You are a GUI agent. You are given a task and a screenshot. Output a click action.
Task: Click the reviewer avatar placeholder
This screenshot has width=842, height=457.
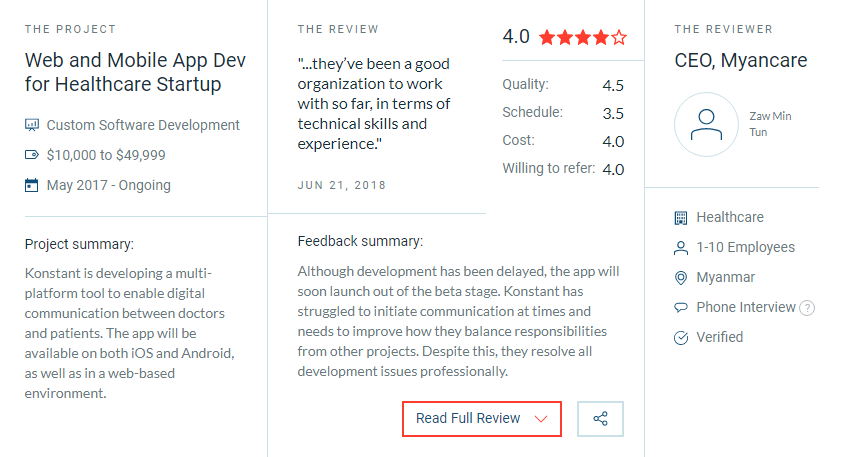[706, 125]
